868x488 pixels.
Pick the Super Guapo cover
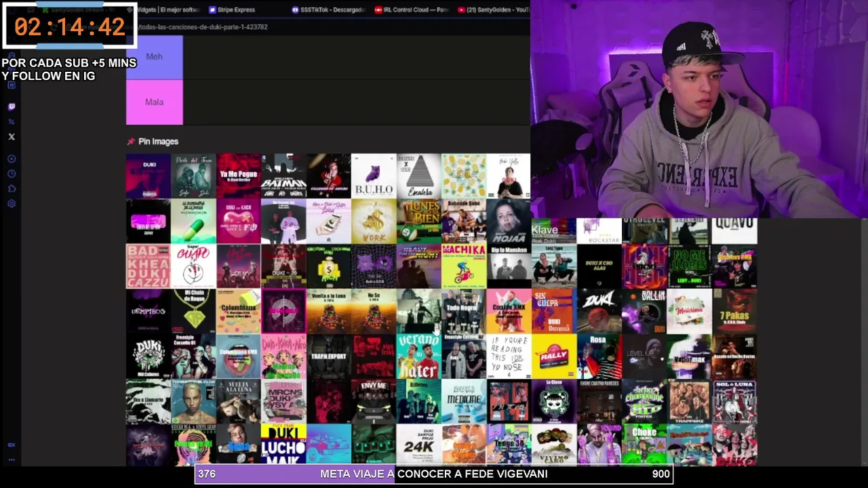point(193,266)
